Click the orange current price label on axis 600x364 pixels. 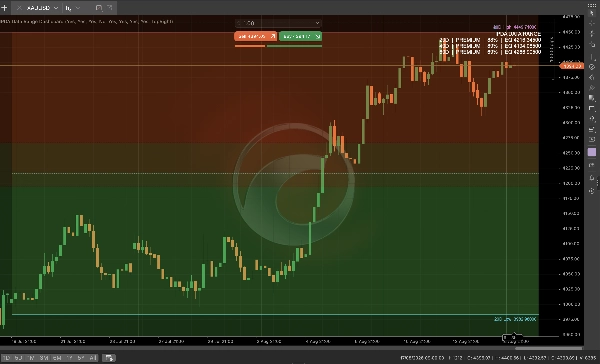(572, 66)
